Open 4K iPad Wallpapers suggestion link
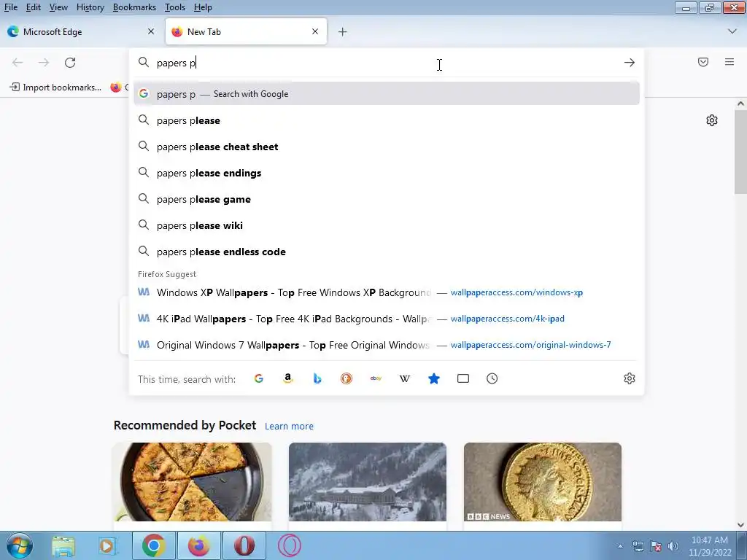This screenshot has height=560, width=747. tap(387, 319)
